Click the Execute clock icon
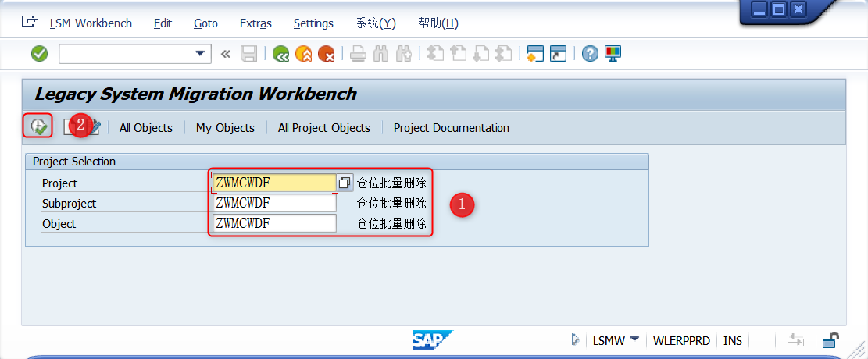The height and width of the screenshot is (359, 868). 38,126
